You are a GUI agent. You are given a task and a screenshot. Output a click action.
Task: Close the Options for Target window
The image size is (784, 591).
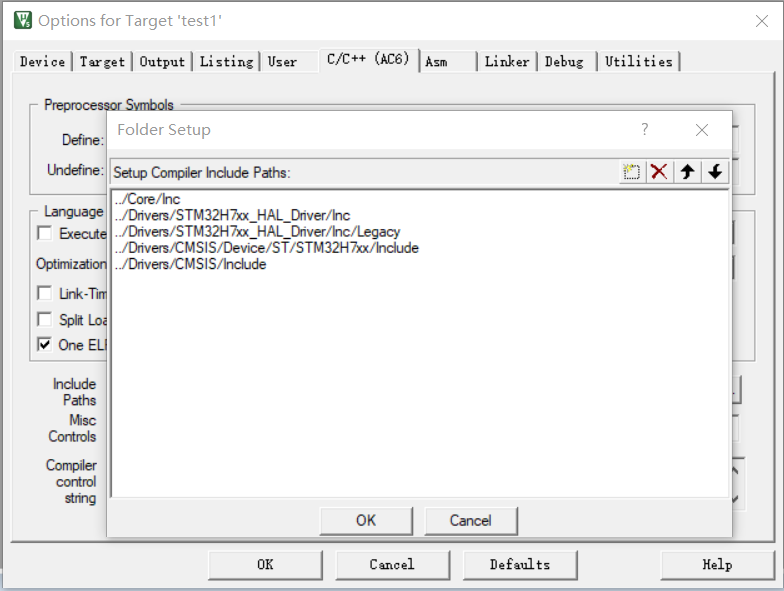point(762,21)
